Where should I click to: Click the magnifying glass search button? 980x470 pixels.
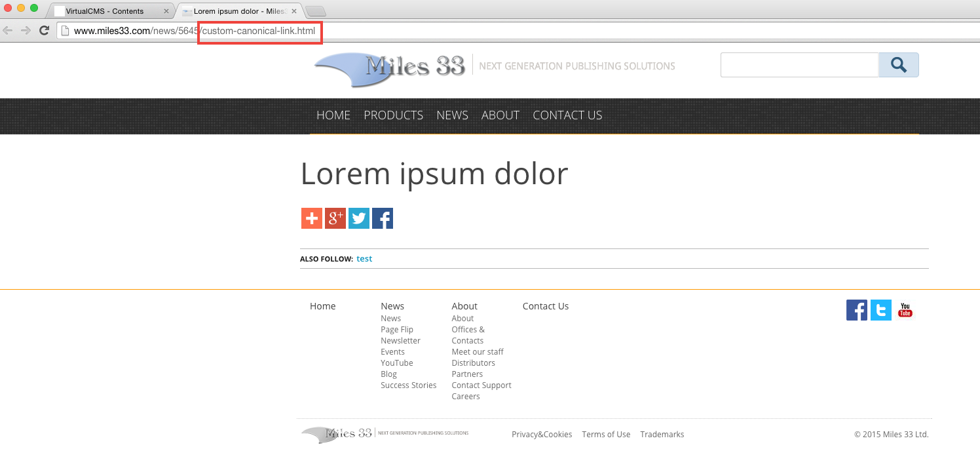(899, 65)
